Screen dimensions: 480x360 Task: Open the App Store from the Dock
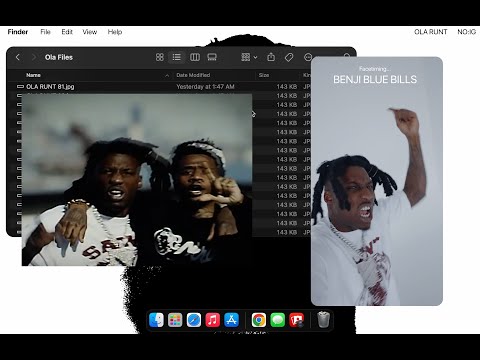click(232, 320)
